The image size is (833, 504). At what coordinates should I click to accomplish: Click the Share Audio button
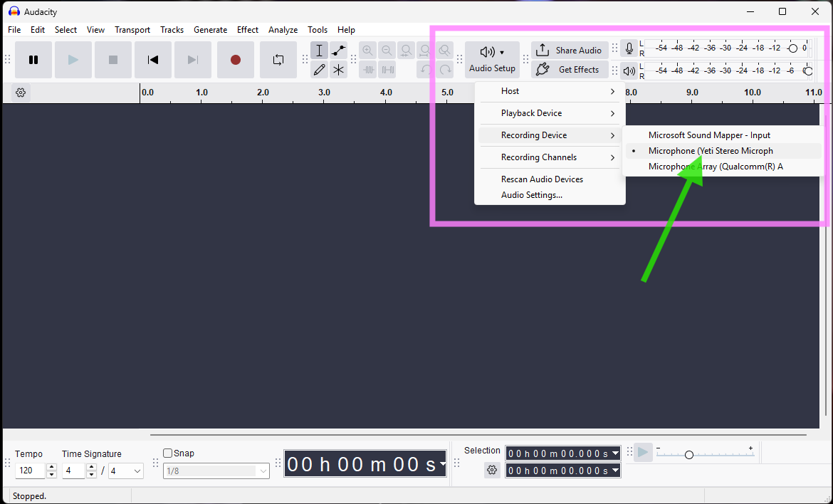pyautogui.click(x=570, y=51)
